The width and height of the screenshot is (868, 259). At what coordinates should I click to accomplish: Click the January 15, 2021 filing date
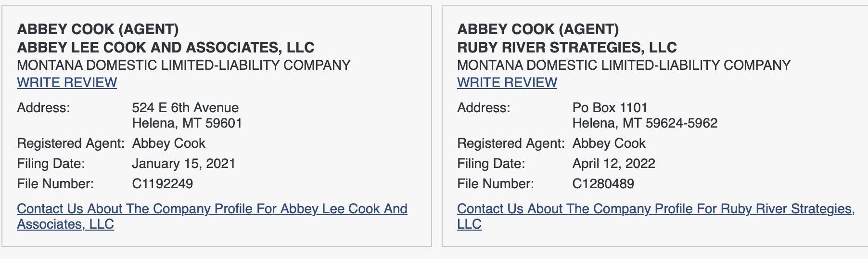click(183, 164)
